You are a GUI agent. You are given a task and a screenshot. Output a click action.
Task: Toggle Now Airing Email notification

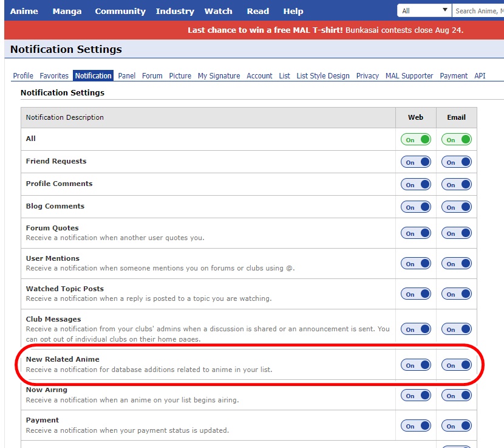click(457, 396)
